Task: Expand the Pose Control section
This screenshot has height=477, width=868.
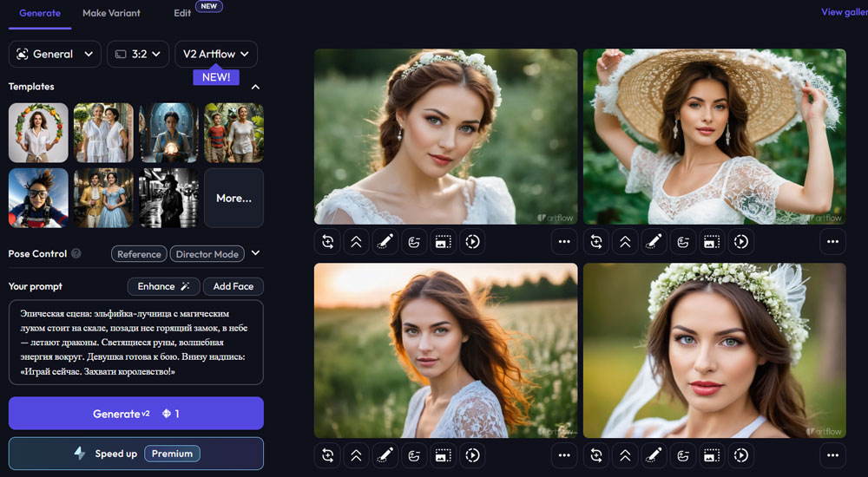Action: 255,254
